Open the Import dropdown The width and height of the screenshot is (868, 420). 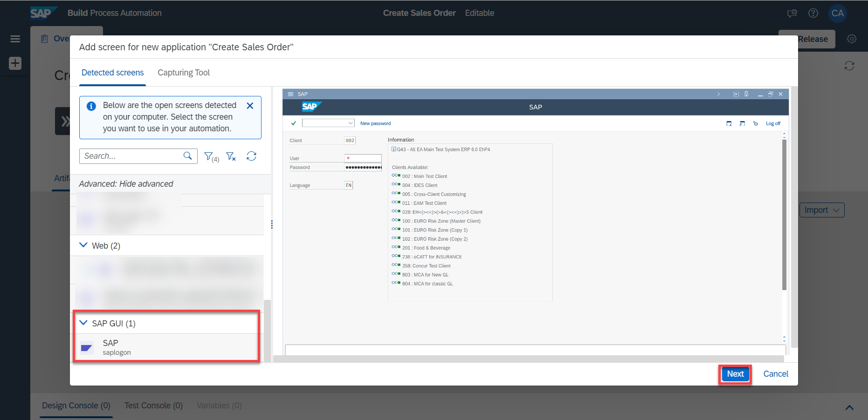coord(822,210)
